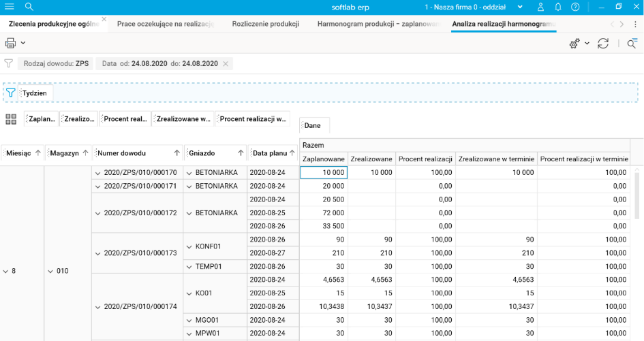Switch to Prace oczekujące na realizację tab

166,24
